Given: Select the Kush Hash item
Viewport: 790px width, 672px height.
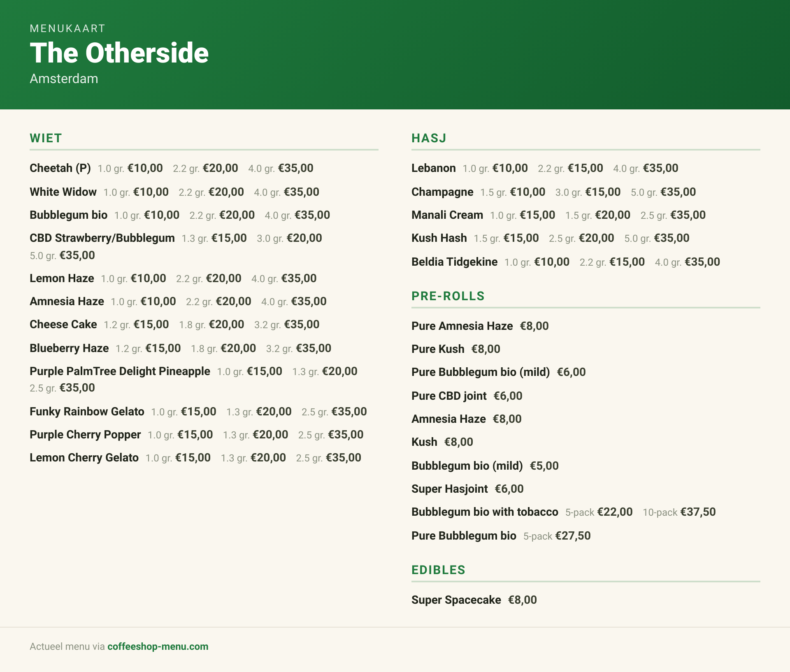Looking at the screenshot, I should [x=439, y=238].
